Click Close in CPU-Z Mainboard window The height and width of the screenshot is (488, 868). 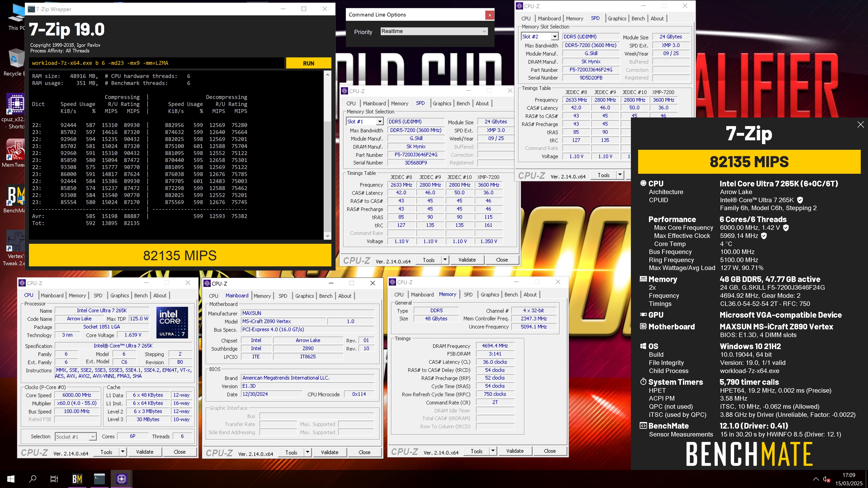click(x=364, y=452)
